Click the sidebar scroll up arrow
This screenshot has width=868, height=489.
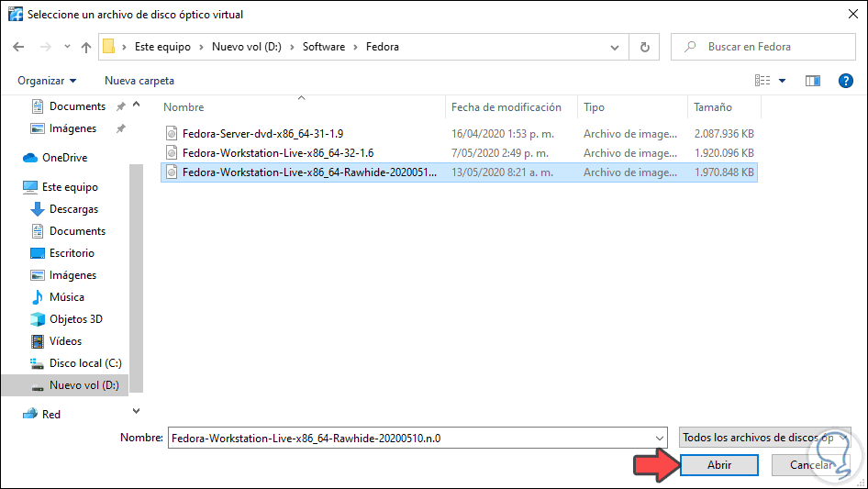pyautogui.click(x=136, y=104)
